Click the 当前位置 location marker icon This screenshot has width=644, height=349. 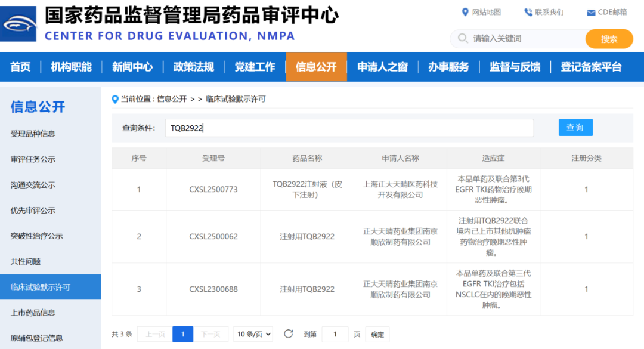(x=115, y=99)
